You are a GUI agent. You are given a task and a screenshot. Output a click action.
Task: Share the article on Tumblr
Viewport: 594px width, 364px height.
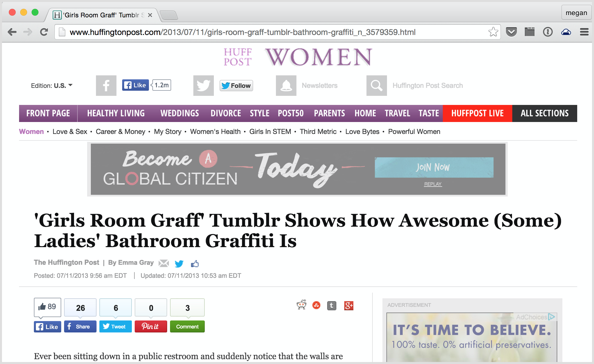click(x=332, y=306)
